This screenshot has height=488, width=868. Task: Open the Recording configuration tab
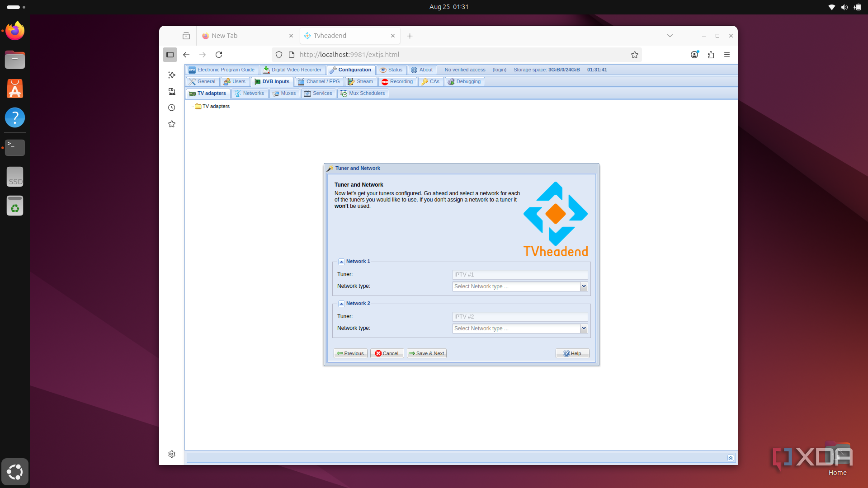click(x=397, y=81)
